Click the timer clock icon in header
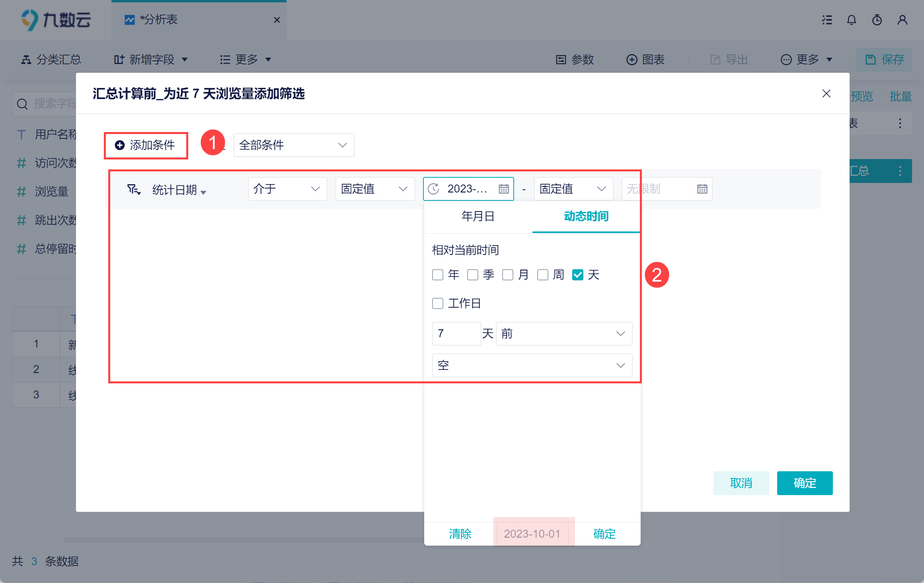Viewport: 924px width, 583px height. (877, 20)
